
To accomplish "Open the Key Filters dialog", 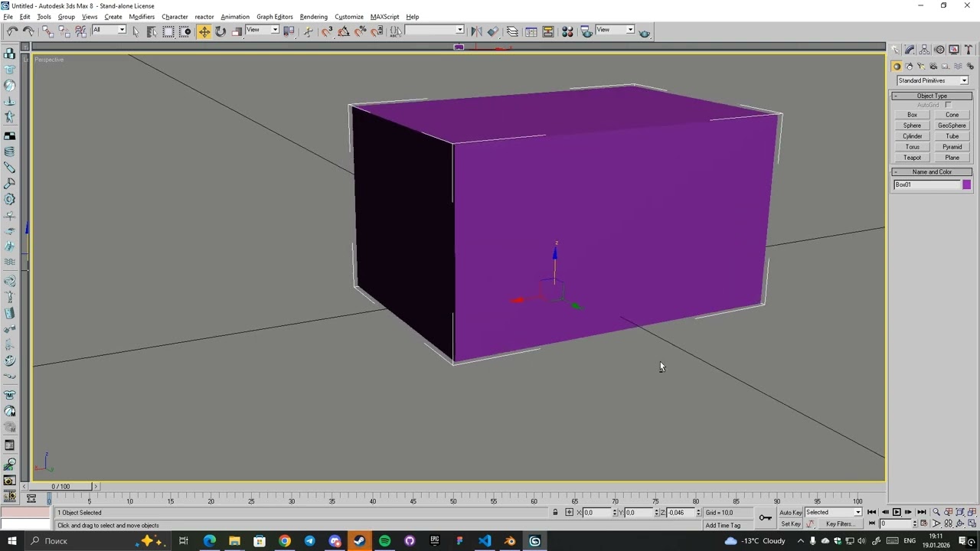I will pos(839,524).
